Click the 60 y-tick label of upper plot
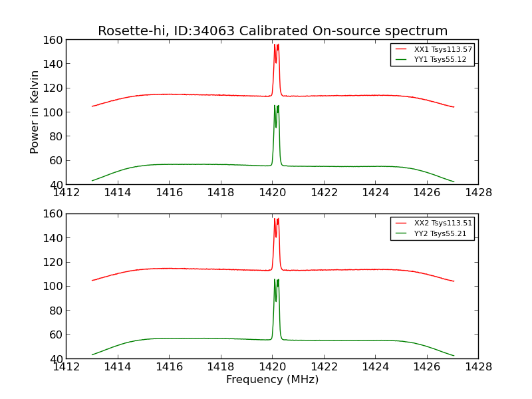Screen dimensions: 532x399 pyautogui.click(x=56, y=160)
